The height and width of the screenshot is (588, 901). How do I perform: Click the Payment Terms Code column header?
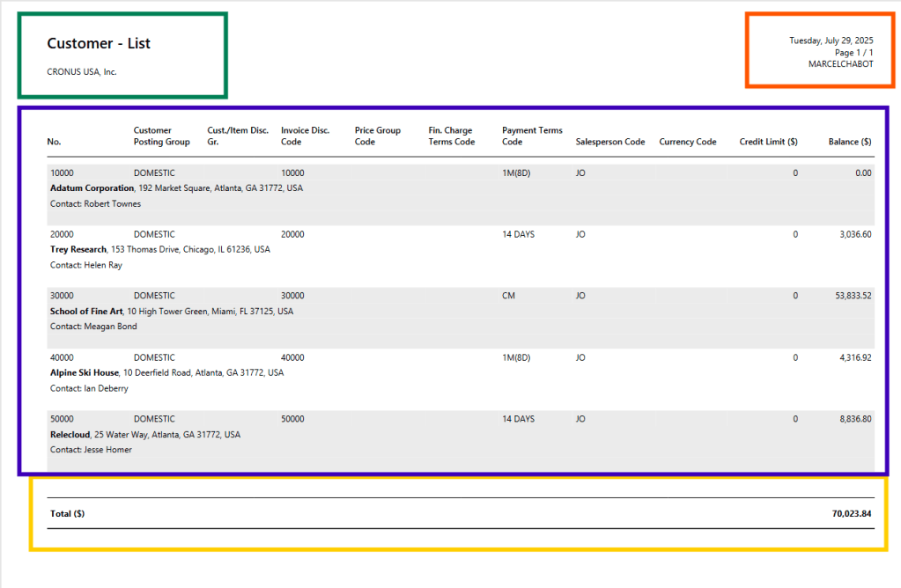tap(532, 136)
